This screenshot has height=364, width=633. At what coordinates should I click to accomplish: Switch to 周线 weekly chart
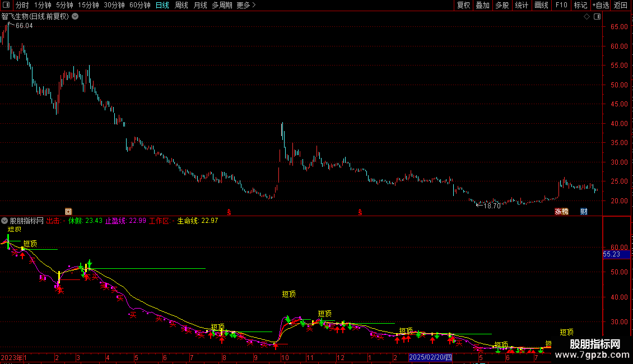[181, 5]
